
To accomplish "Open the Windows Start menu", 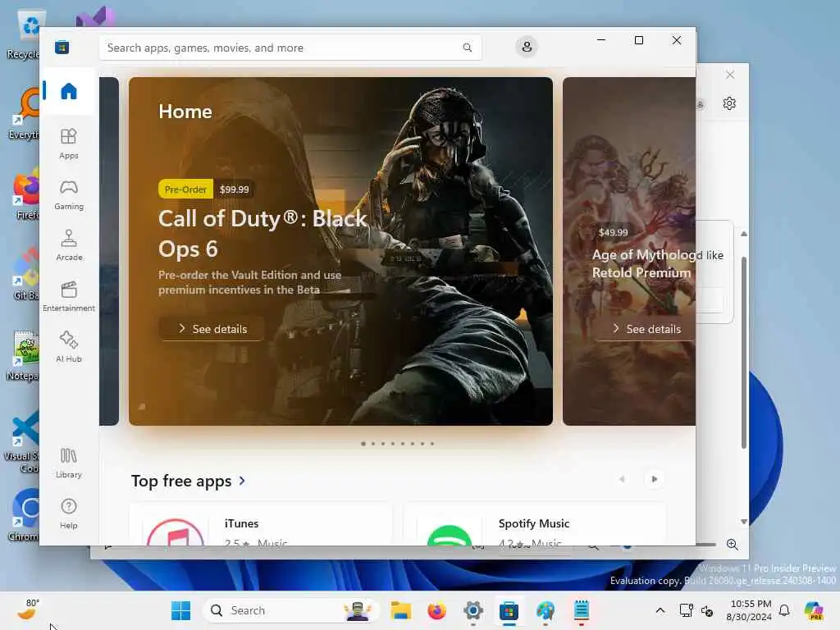I will (180, 610).
